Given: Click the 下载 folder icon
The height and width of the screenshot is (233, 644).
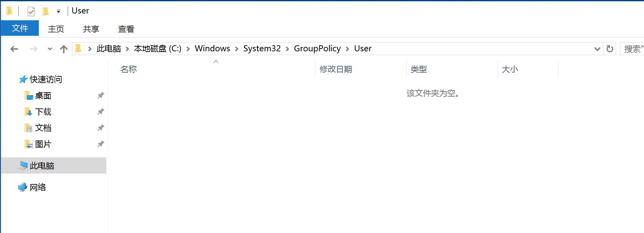Looking at the screenshot, I should pyautogui.click(x=29, y=112).
